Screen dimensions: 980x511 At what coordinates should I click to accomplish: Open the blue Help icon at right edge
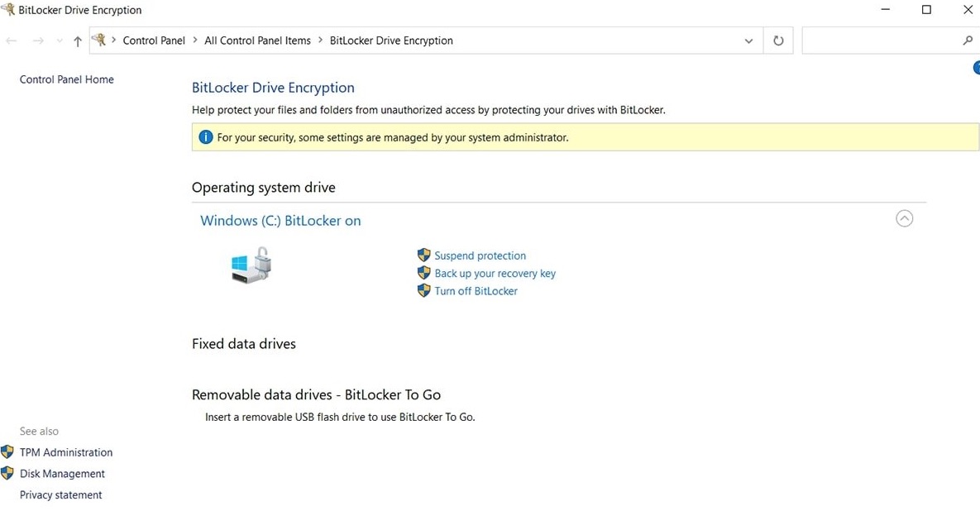click(x=976, y=68)
